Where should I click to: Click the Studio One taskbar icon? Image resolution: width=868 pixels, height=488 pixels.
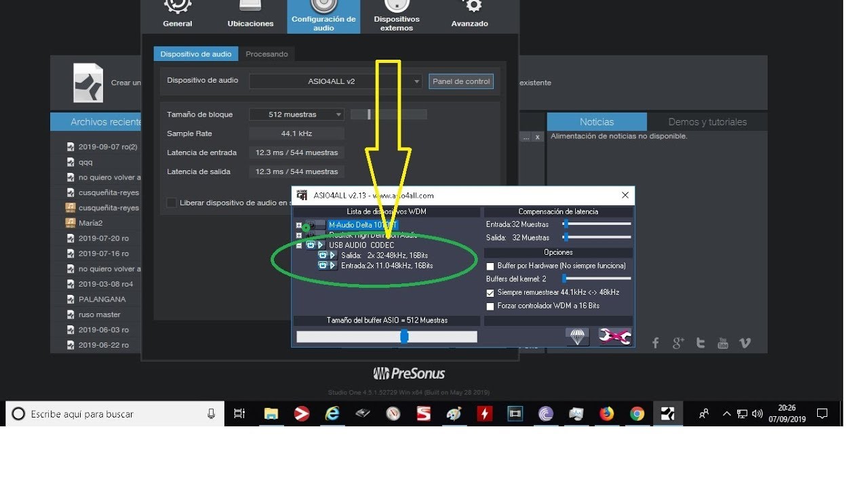click(x=667, y=413)
